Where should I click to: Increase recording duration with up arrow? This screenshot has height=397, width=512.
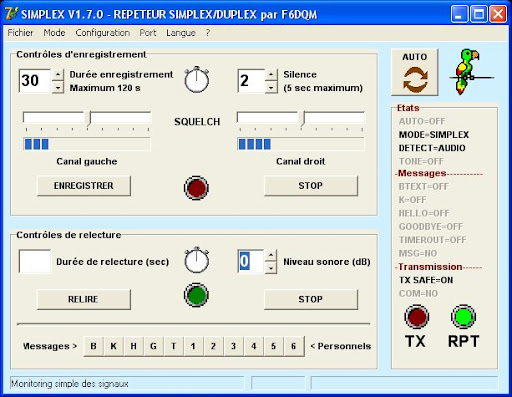point(58,74)
